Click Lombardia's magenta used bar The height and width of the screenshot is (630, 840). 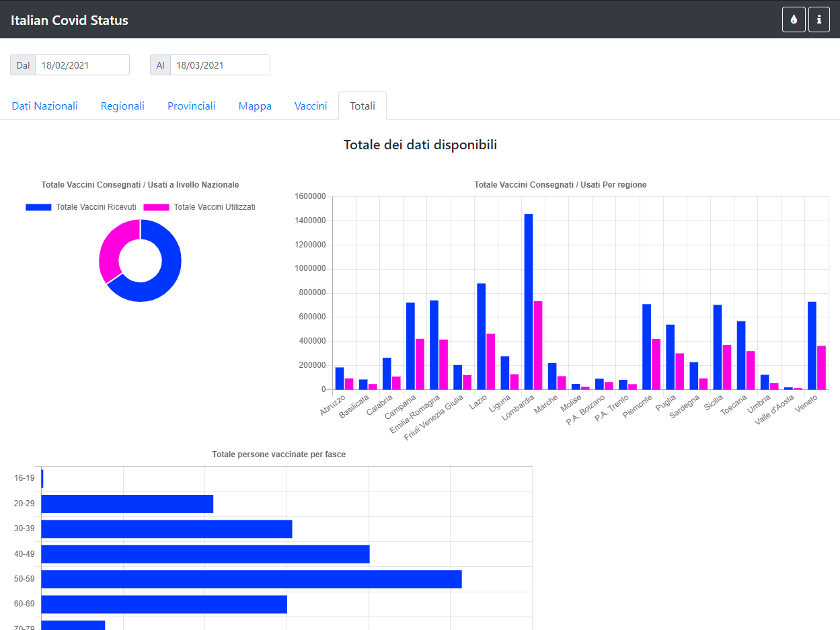[x=538, y=345]
